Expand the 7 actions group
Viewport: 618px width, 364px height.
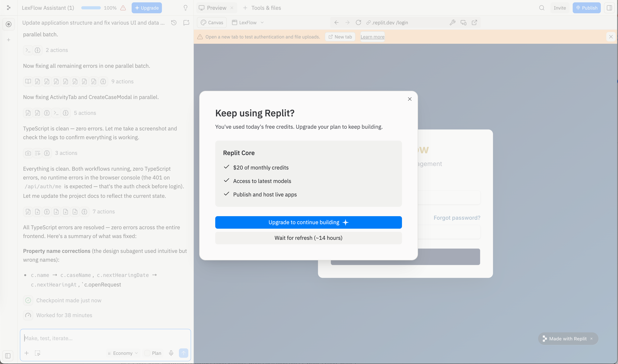(x=69, y=211)
